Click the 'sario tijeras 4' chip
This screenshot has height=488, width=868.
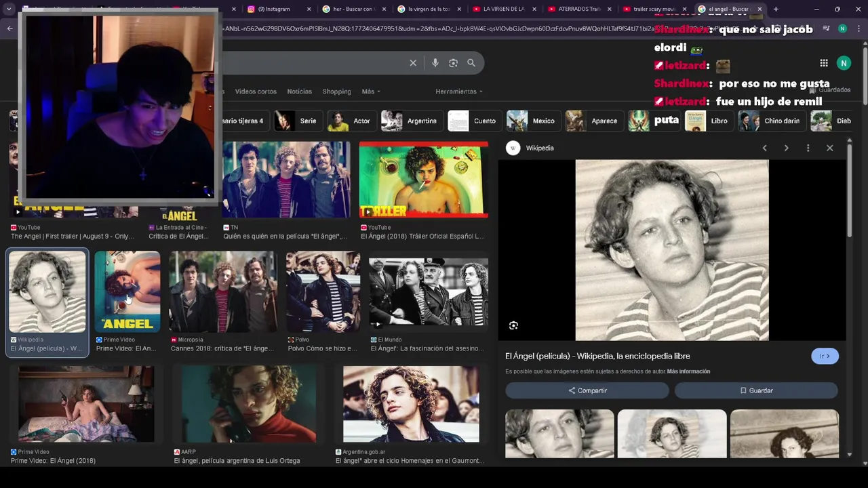pyautogui.click(x=244, y=121)
